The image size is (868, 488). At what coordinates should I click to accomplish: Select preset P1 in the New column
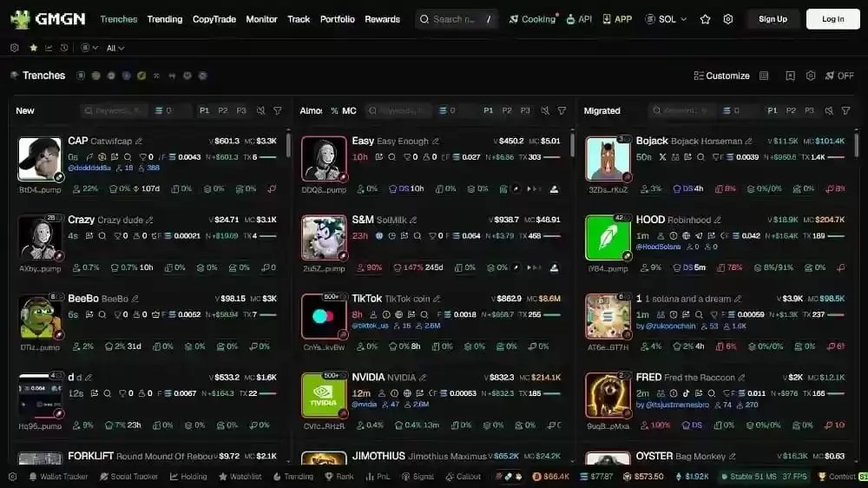pyautogui.click(x=204, y=110)
